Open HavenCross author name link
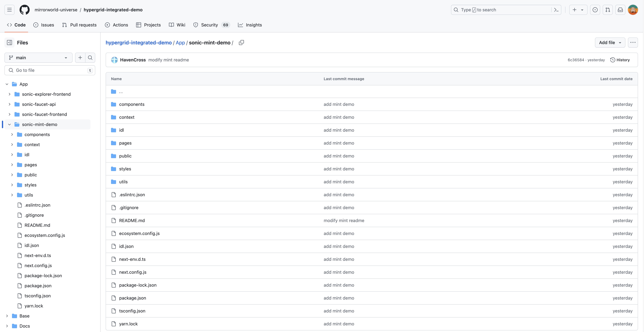644x332 pixels. (133, 60)
